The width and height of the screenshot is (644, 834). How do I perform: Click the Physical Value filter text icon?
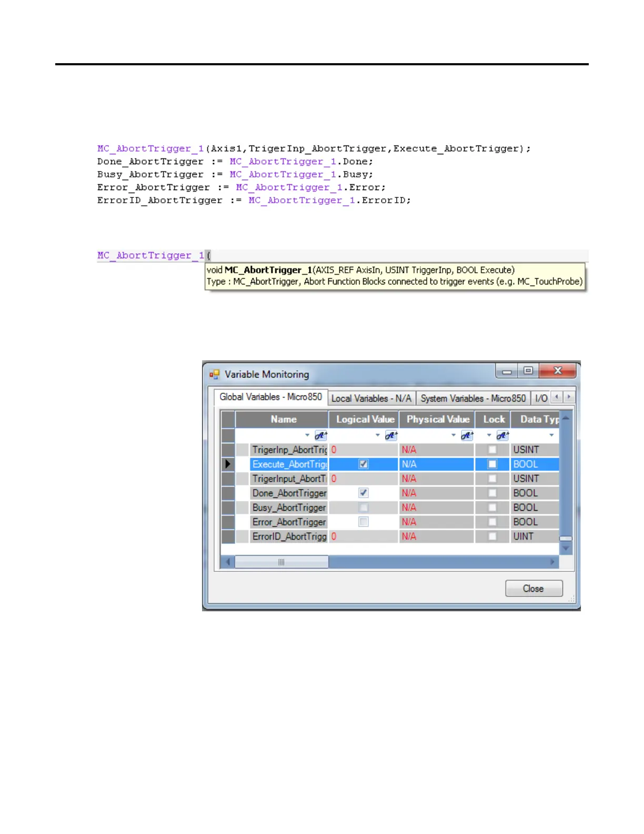point(467,435)
